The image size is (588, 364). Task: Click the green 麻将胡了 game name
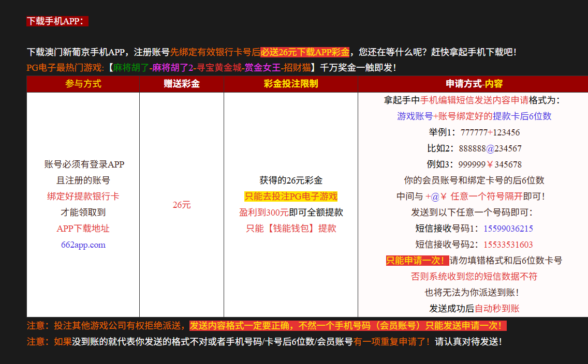131,68
